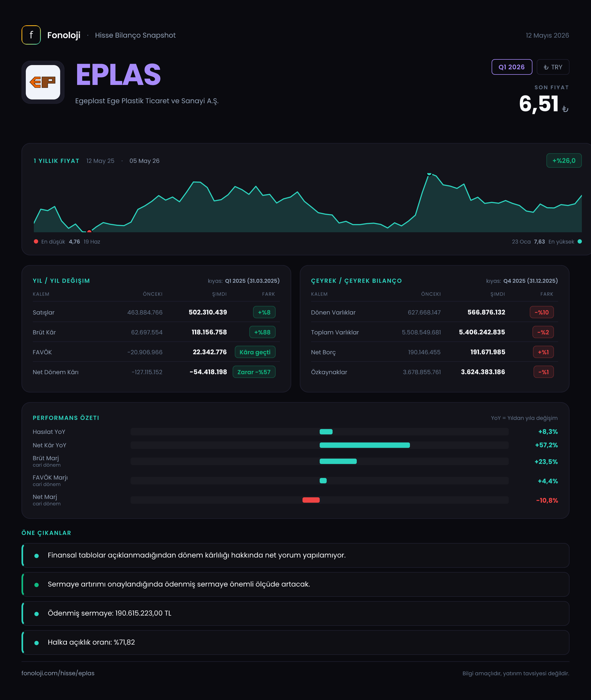Select the TRY currency badge
The width and height of the screenshot is (591, 700).
coord(553,67)
